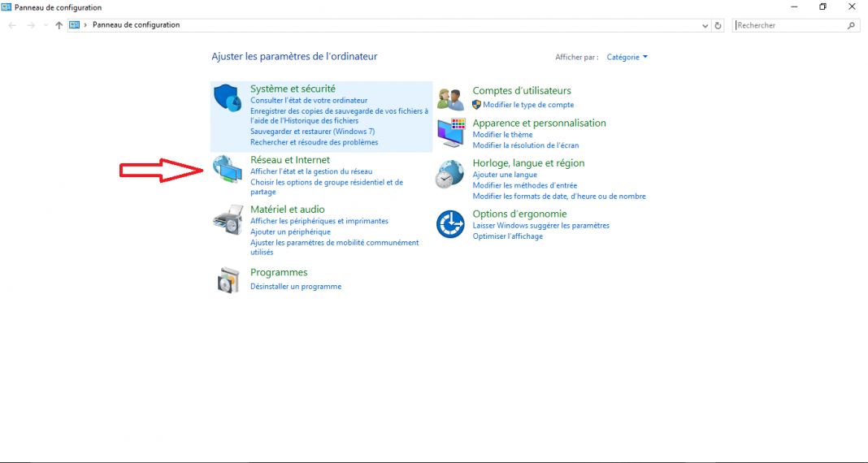Open the Matériel et audio heading
The image size is (868, 463).
click(288, 209)
